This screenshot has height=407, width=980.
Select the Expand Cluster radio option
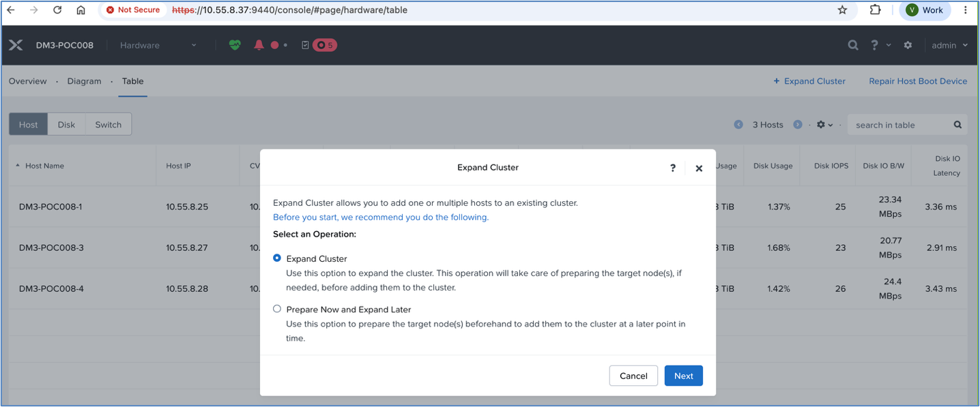tap(277, 258)
